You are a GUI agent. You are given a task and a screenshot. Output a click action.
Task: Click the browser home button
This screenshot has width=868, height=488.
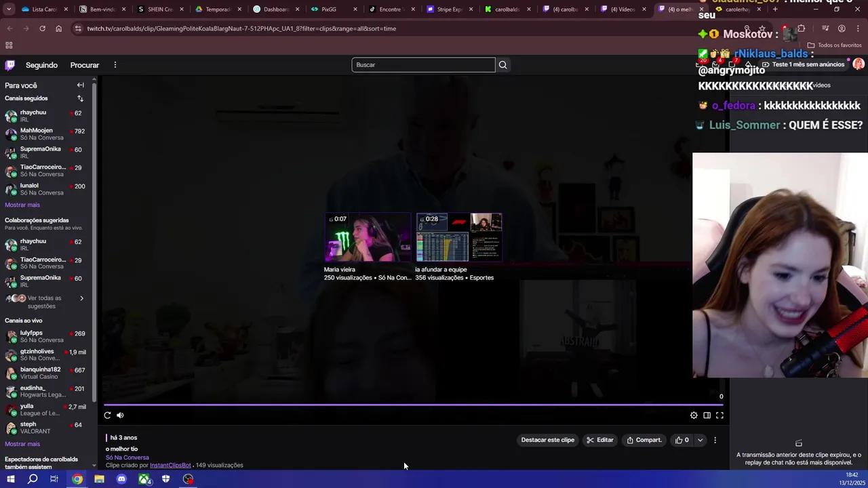pyautogui.click(x=58, y=28)
